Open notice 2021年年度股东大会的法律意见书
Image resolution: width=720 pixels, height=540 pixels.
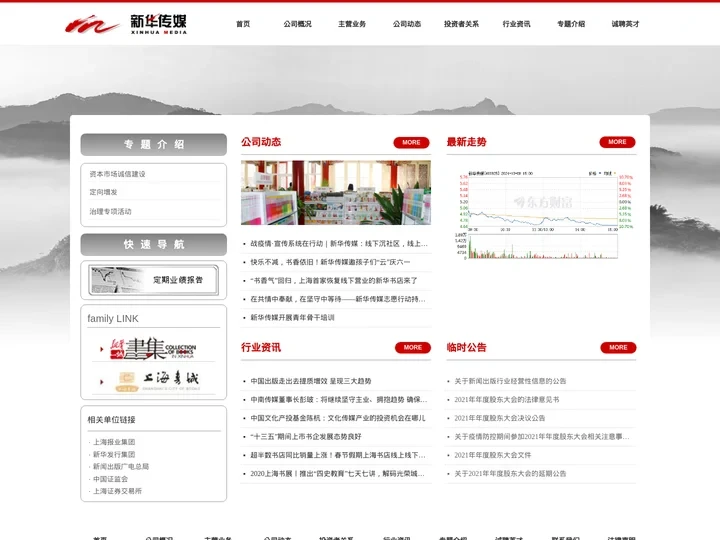pyautogui.click(x=506, y=399)
